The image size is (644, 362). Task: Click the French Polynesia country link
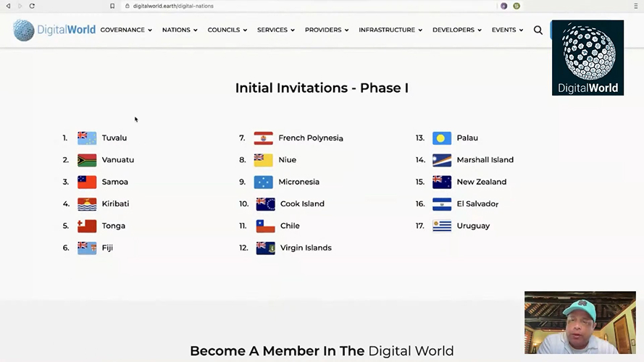point(310,138)
